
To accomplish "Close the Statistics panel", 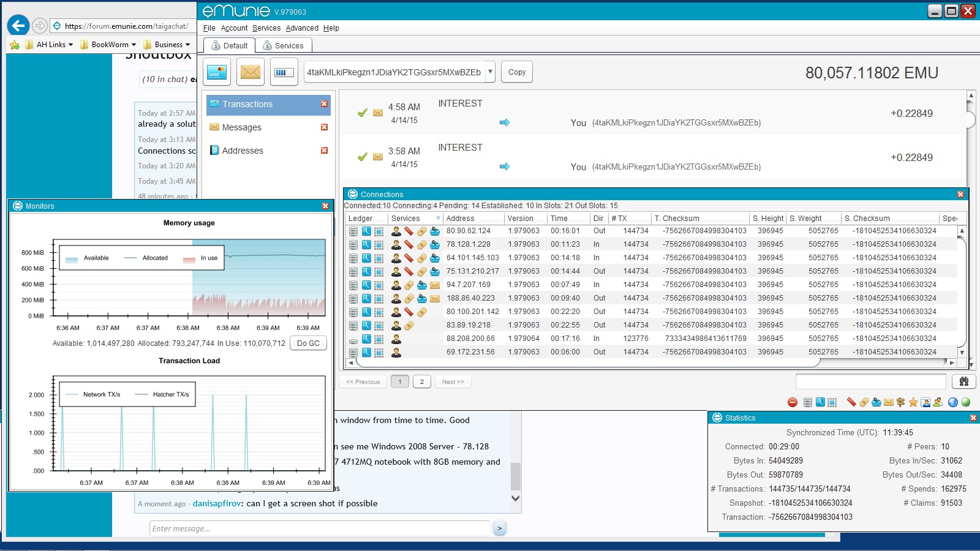I will pyautogui.click(x=973, y=418).
